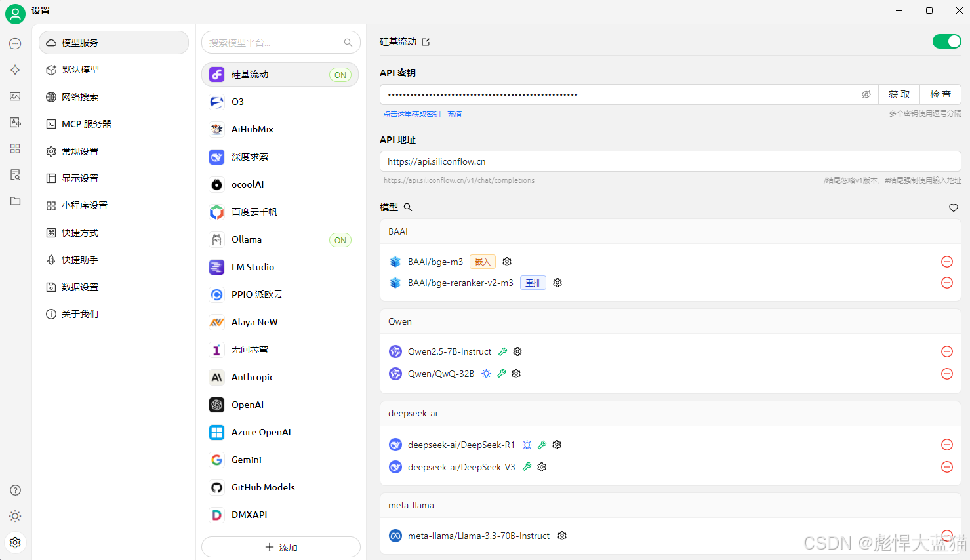
Task: Search models with the magnifier beside 模型
Action: (x=408, y=207)
